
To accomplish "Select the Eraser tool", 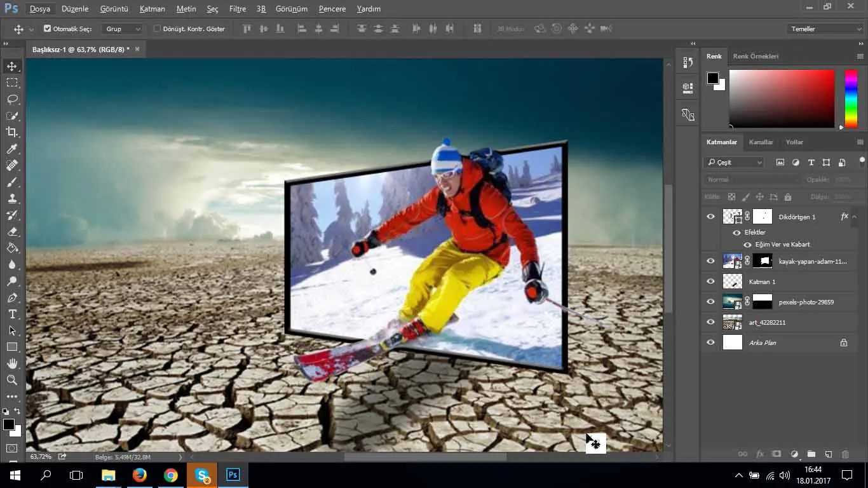I will click(12, 231).
